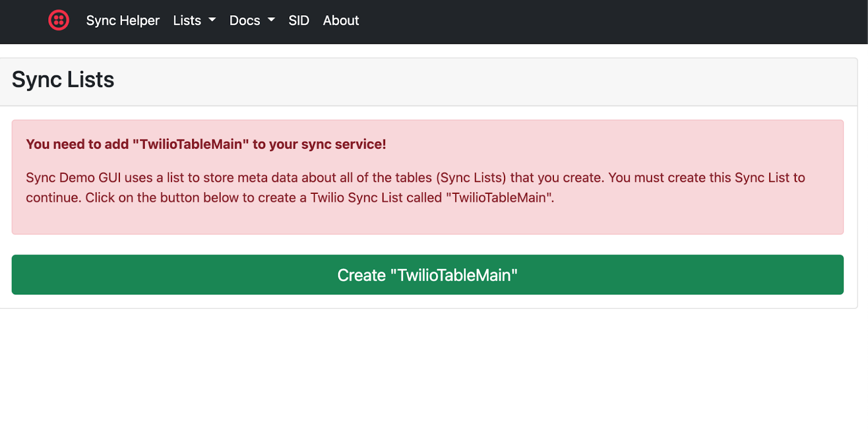868x436 pixels.
Task: Open the Sync Helper home link
Action: (123, 21)
